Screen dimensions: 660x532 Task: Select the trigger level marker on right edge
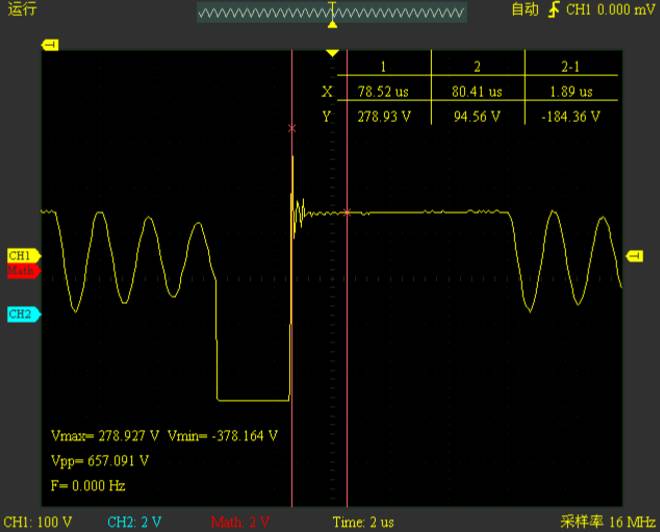point(634,257)
